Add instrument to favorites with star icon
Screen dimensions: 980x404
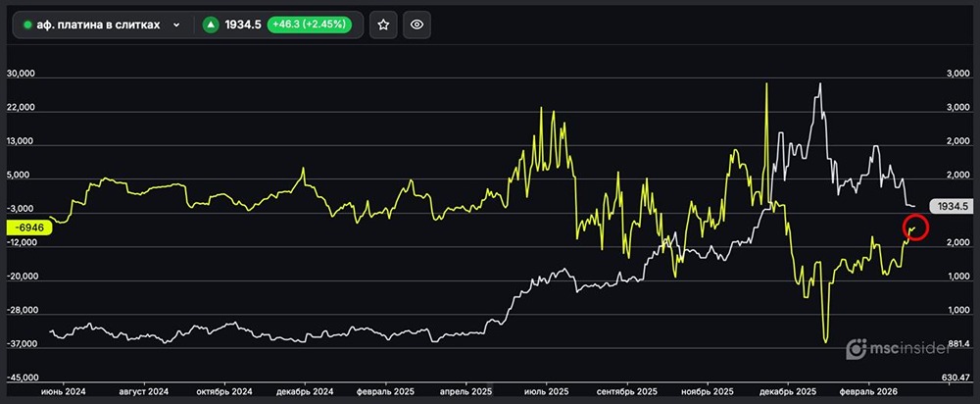(383, 25)
